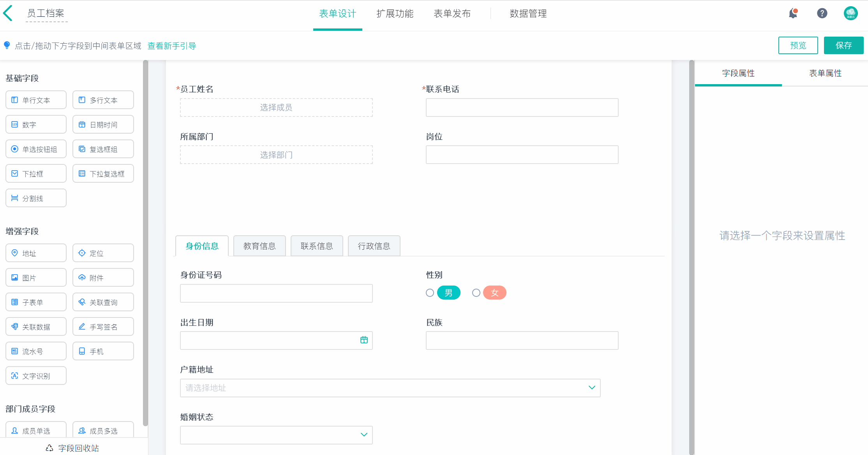Open the notification bell

pos(793,13)
